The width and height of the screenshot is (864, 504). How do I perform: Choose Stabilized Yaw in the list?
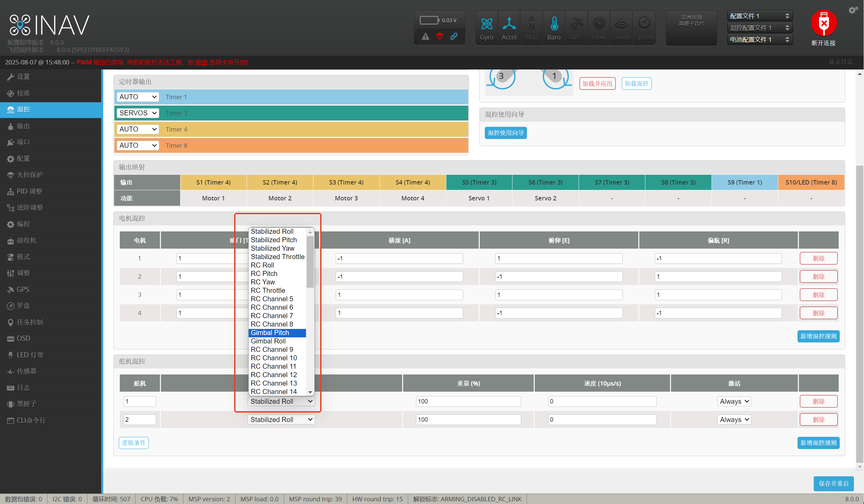point(277,249)
